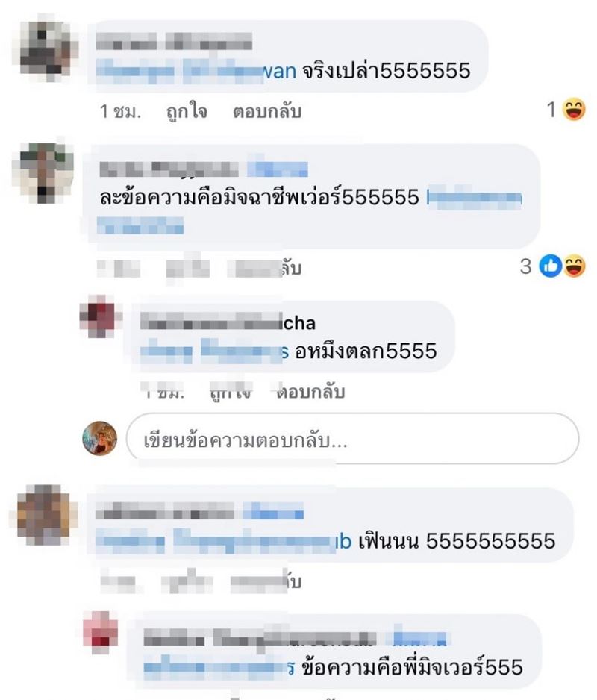Open the red avatar of last reply

[101, 633]
